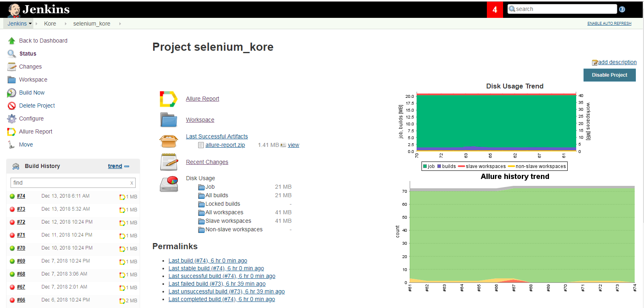Open the Changes notepad icon
The width and height of the screenshot is (644, 308).
pyautogui.click(x=12, y=67)
